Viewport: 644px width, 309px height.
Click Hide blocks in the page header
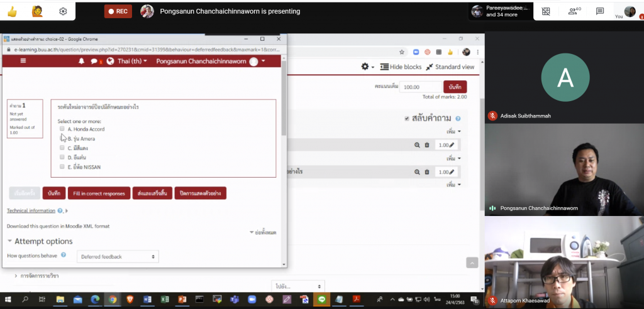click(401, 67)
